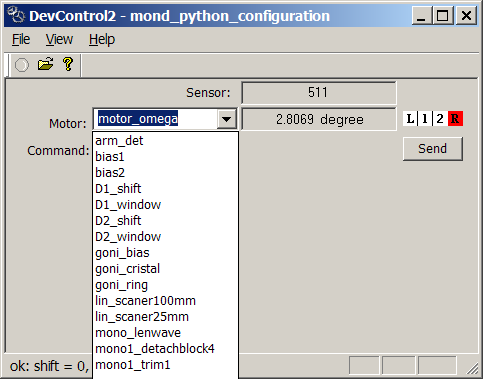
Task: Click the yellow question mark help icon
Action: (x=68, y=64)
